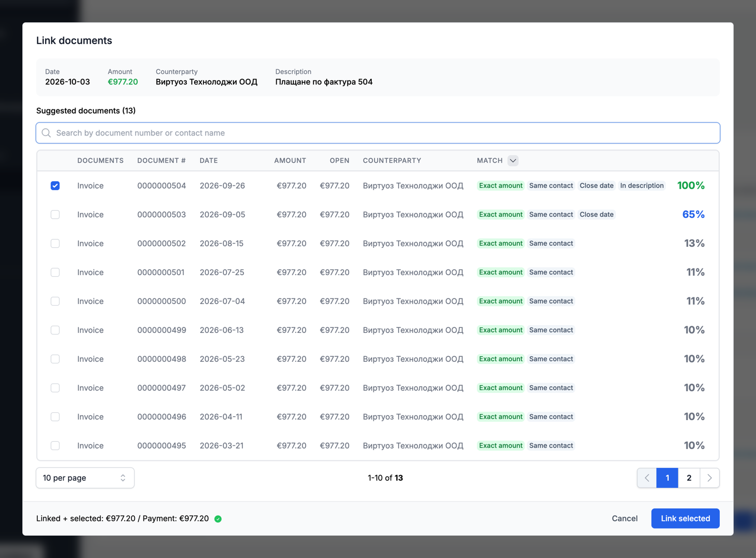Click the In description match tag
This screenshot has width=756, height=558.
[x=642, y=186]
